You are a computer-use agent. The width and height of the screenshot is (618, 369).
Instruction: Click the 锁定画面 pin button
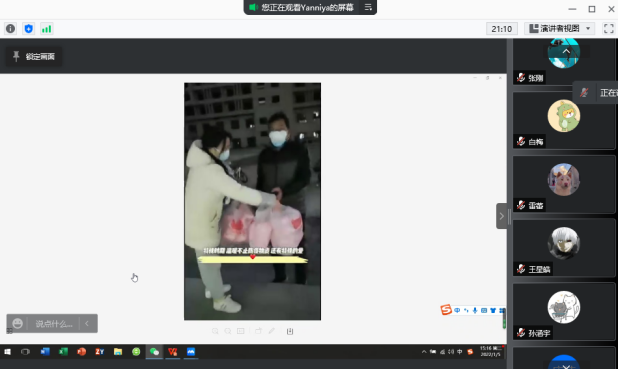pos(34,57)
